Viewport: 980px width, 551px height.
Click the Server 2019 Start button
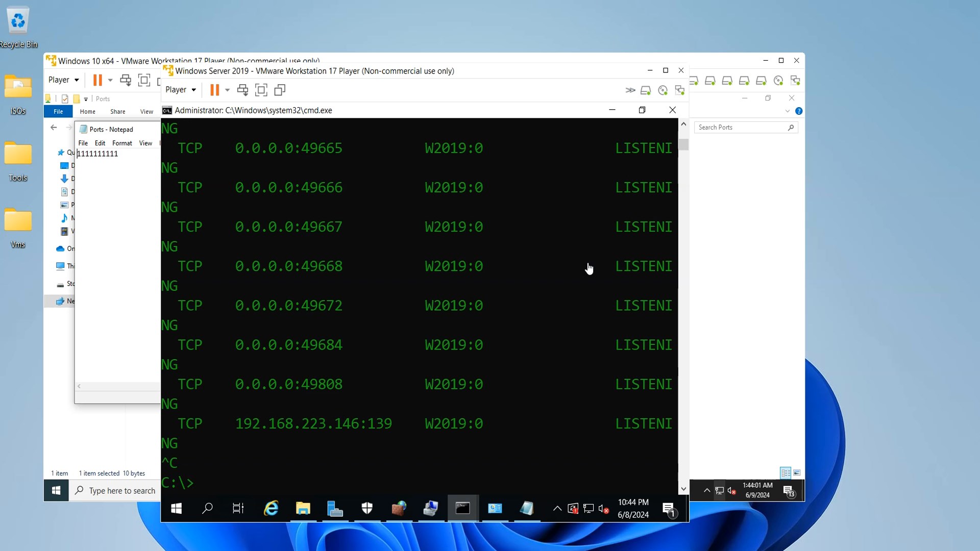click(x=177, y=508)
